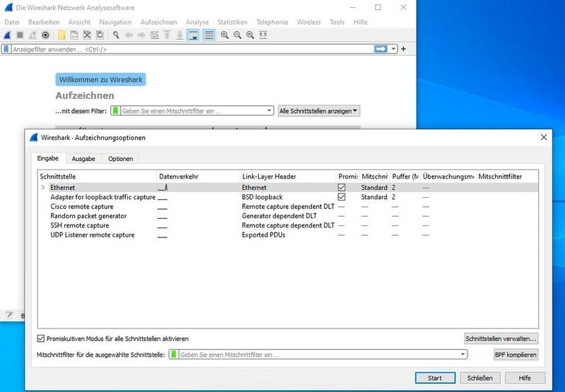Screen dimensions: 565x392
Task: Start capture with the shark fin toolbar icon
Action: click(7, 35)
